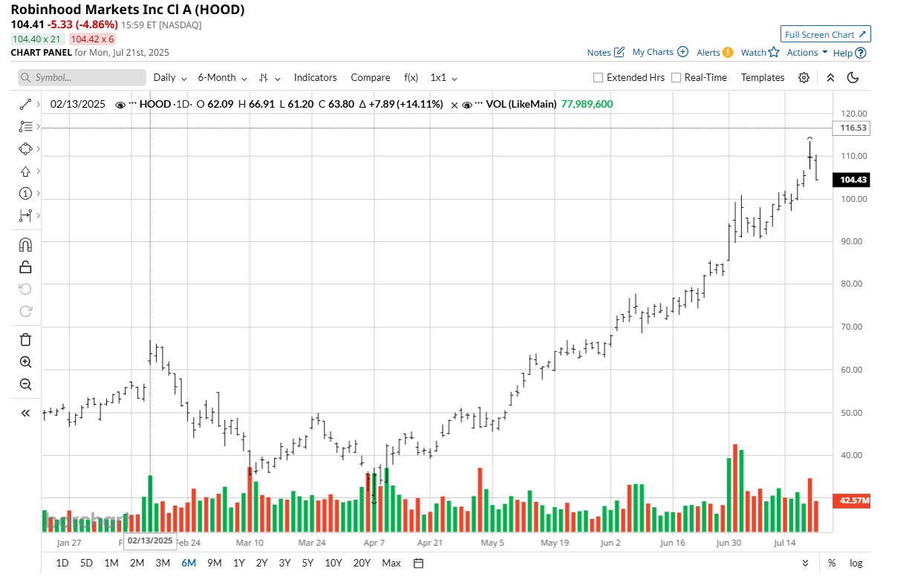The width and height of the screenshot is (912, 588).
Task: Open VOL indicator options three dots
Action: 479,104
